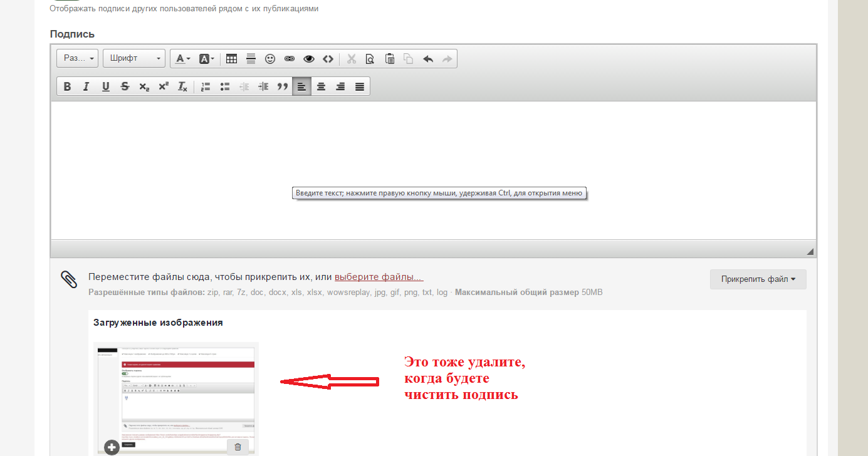Insert a link with the chain icon
Screen dimensions: 868x456
tap(289, 59)
